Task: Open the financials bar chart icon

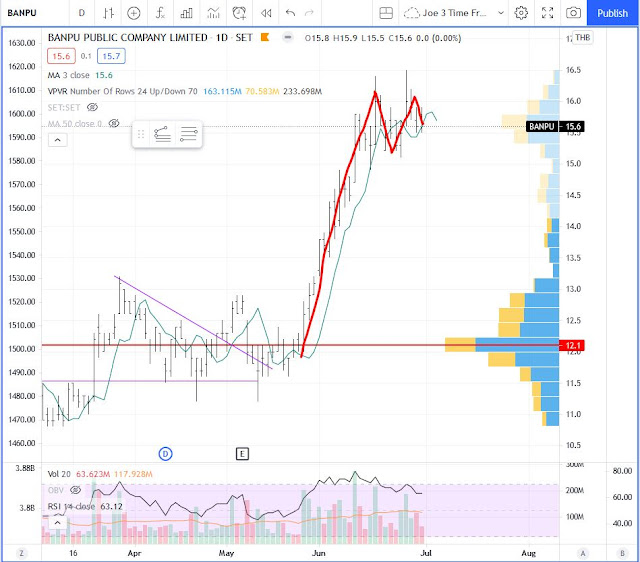Action: [x=187, y=13]
